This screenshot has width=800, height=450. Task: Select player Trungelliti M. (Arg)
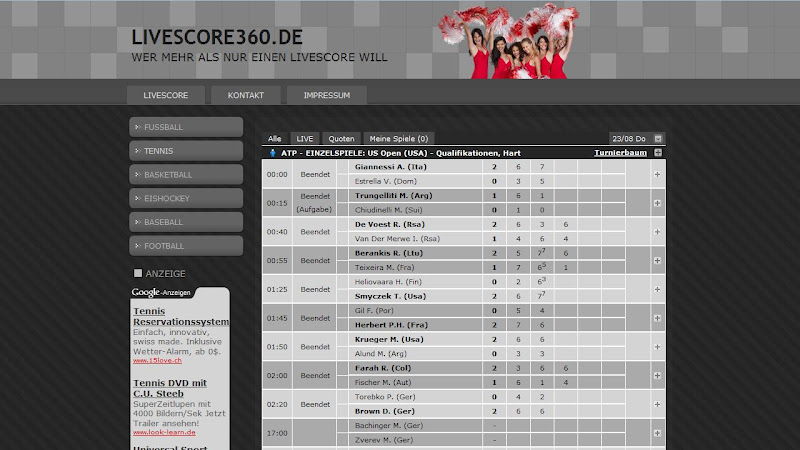point(393,195)
